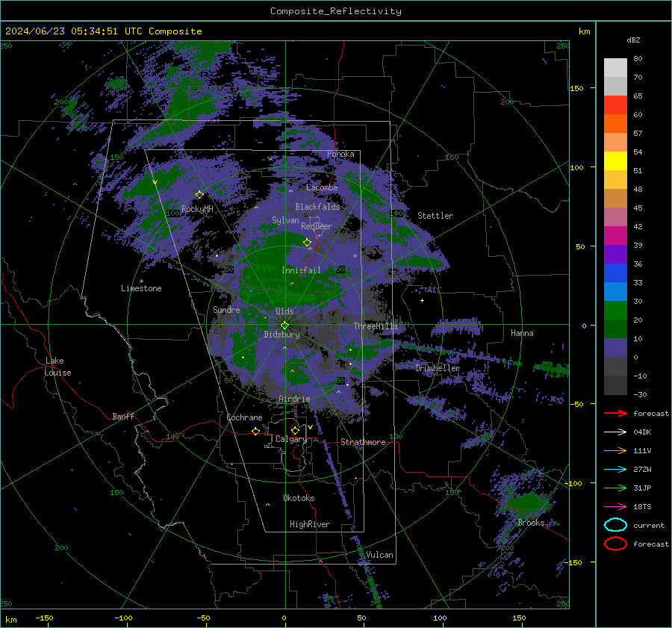Click the Banff town label
This screenshot has width=672, height=628.
[x=123, y=416]
